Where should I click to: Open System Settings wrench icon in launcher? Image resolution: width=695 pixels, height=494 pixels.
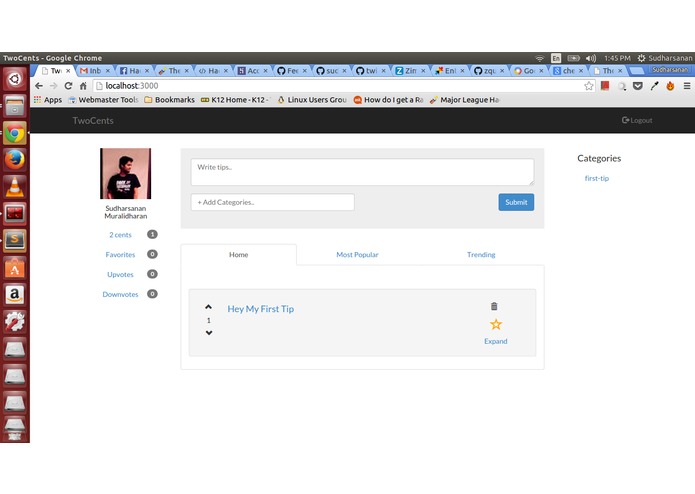(x=15, y=321)
